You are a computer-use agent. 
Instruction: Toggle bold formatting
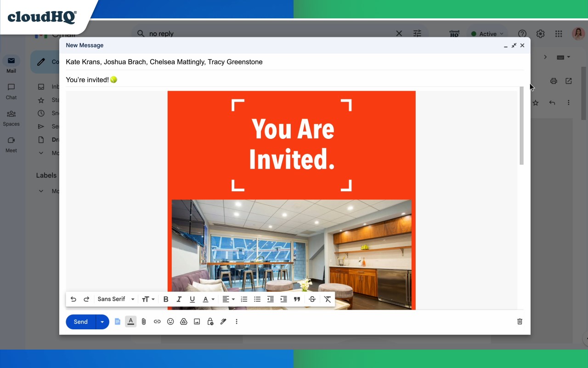tap(166, 299)
